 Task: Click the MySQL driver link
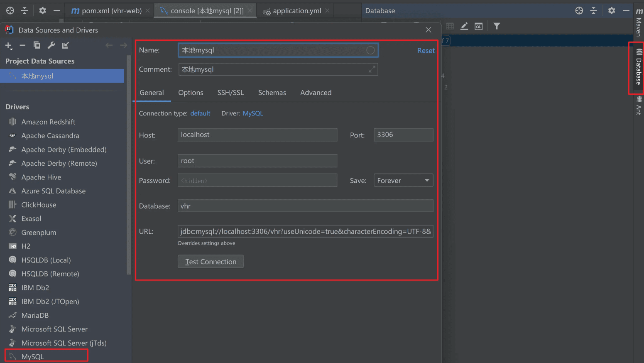(253, 113)
